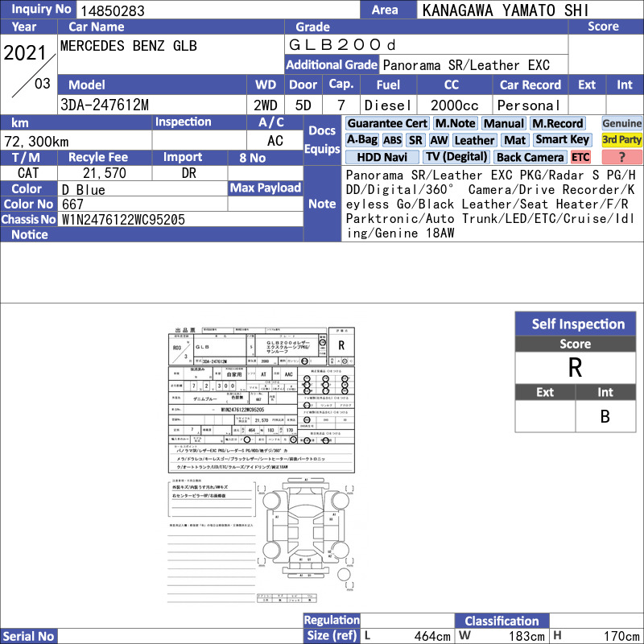The height and width of the screenshot is (644, 644).
Task: Click the inquiry number 14850283
Action: click(x=113, y=10)
